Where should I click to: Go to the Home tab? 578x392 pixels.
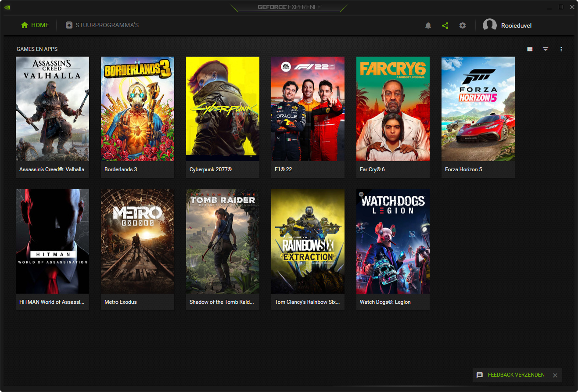35,25
